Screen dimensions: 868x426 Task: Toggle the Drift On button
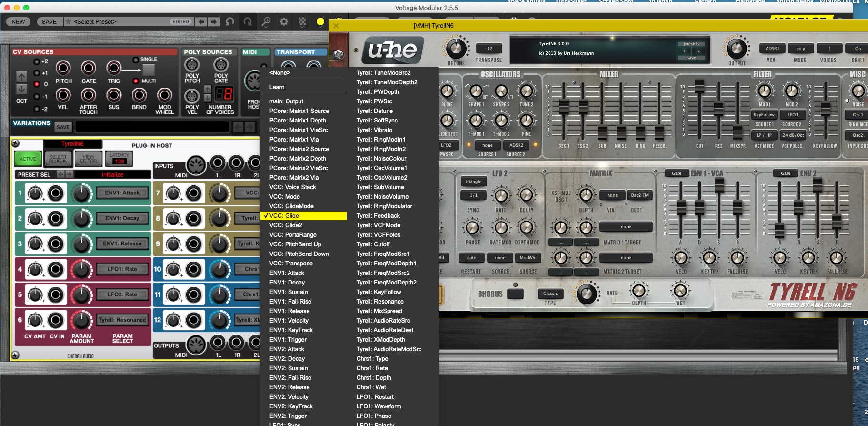[858, 48]
